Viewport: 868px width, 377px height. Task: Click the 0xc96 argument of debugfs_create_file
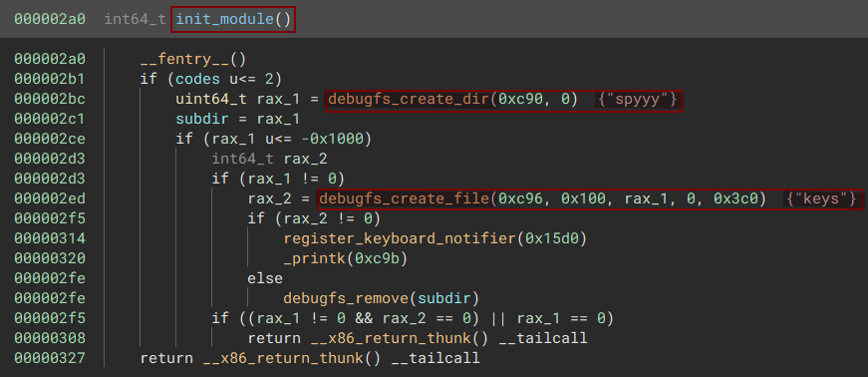(520, 198)
